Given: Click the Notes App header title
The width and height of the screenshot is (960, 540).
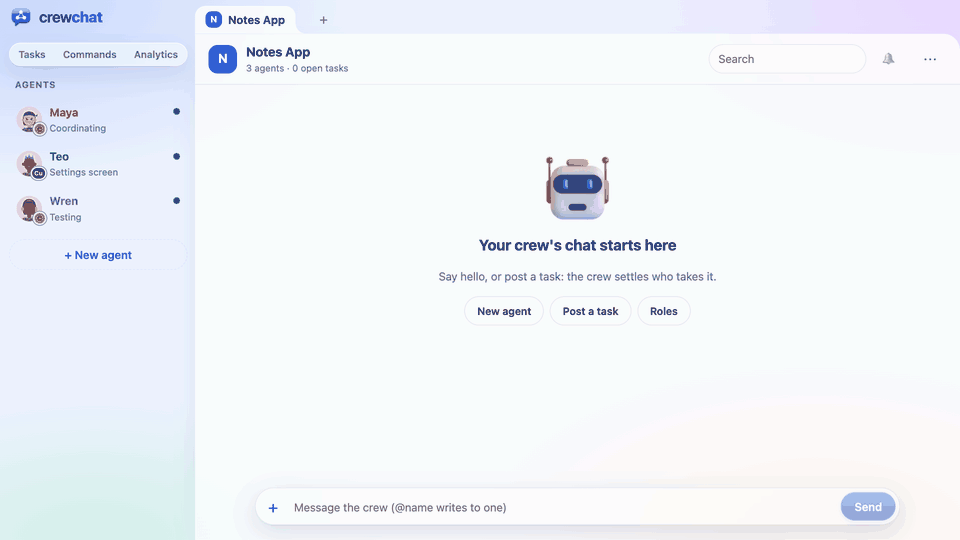Looking at the screenshot, I should (x=278, y=52).
